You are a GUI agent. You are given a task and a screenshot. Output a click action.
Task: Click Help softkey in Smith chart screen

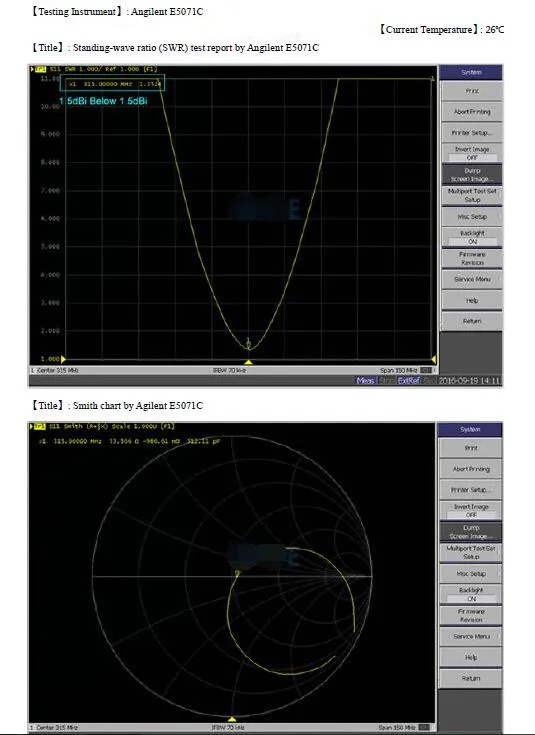coord(471,657)
